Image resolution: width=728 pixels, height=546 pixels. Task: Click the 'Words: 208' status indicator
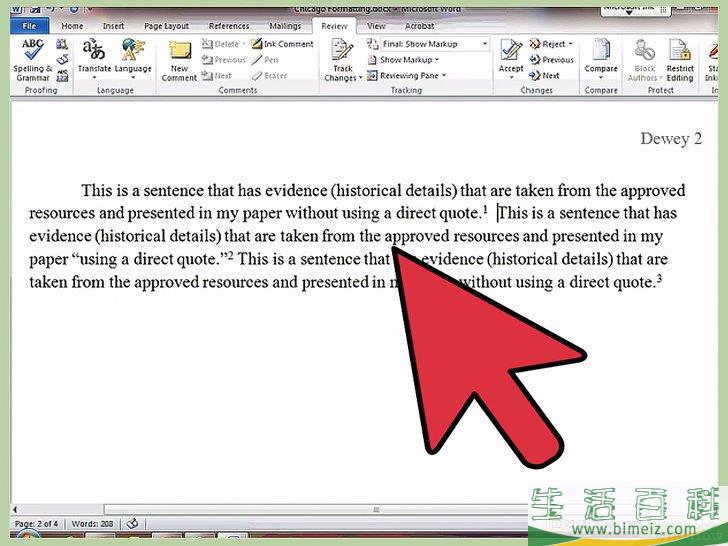click(x=92, y=524)
